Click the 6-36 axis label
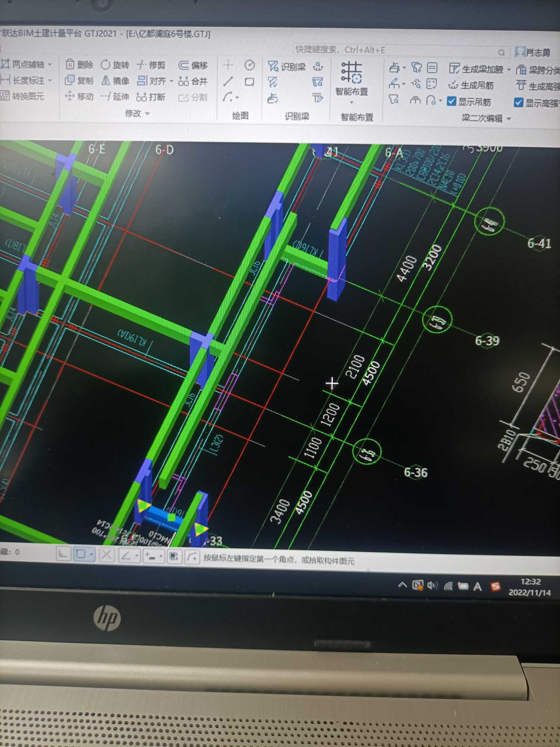 click(x=416, y=472)
